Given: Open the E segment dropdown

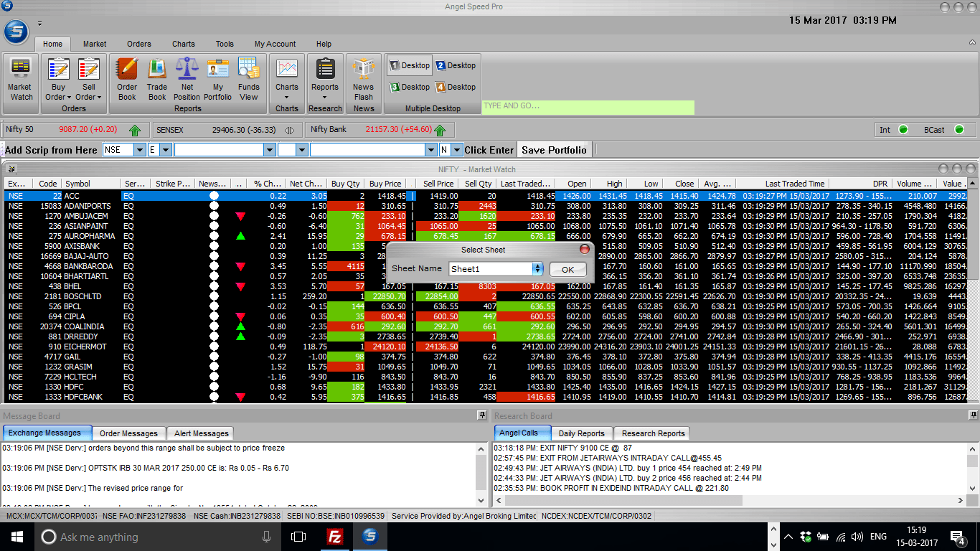Looking at the screenshot, I should tap(166, 150).
